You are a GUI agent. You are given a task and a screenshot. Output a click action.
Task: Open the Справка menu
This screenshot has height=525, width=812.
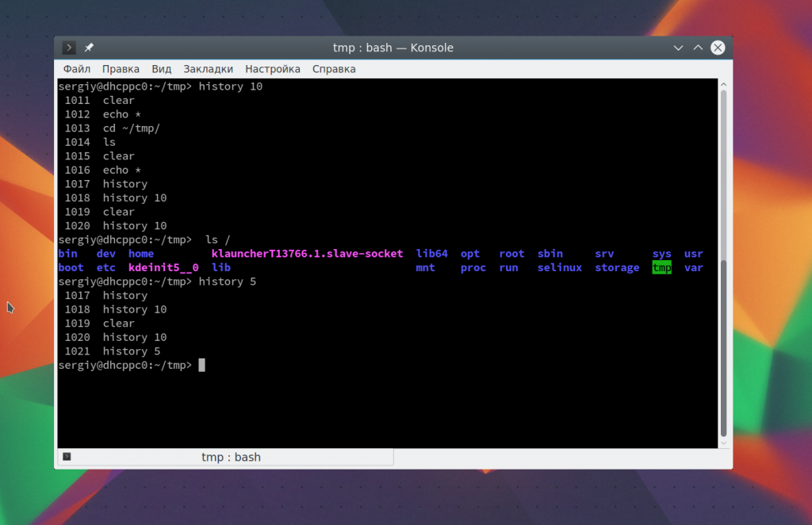334,69
